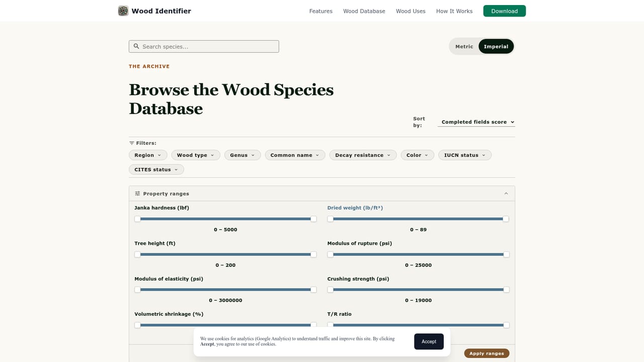Click the T/R ratio slider maximum handle

[x=506, y=325]
